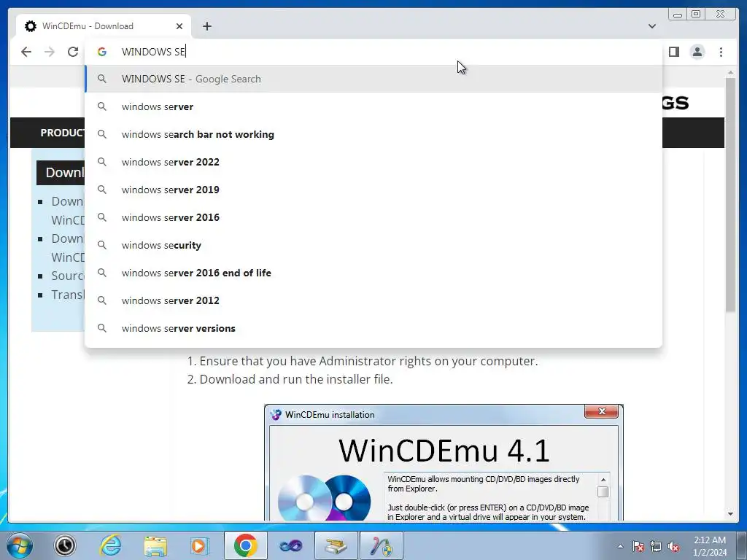Switch to WinCDEmu - Download tab
Image resolution: width=747 pixels, height=560 pixels.
pos(104,26)
